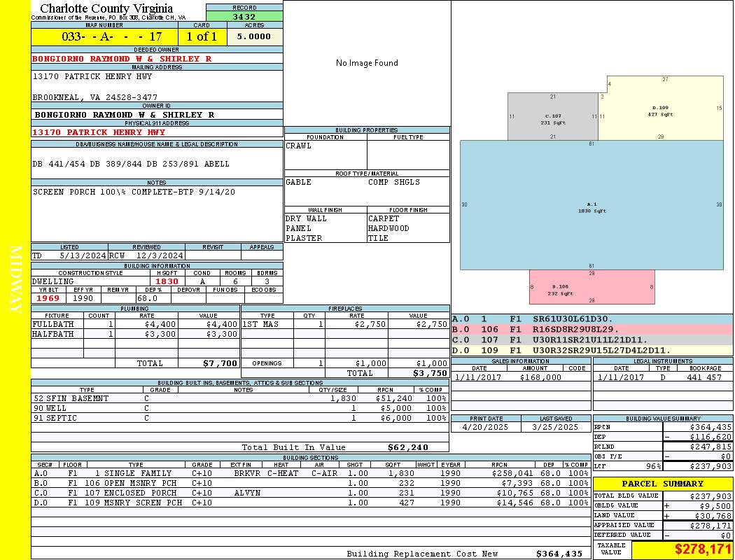Click the PARCEL SUMMARY header

[x=662, y=484]
